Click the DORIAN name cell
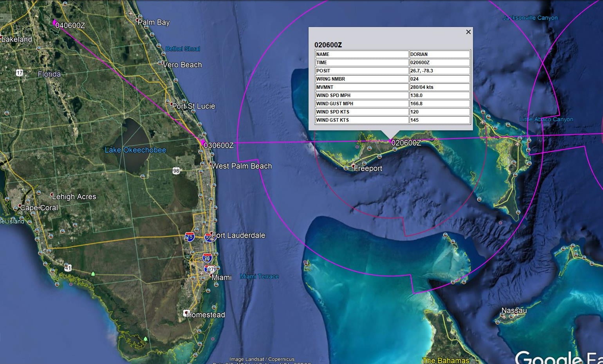Image resolution: width=603 pixels, height=364 pixels. (x=439, y=54)
